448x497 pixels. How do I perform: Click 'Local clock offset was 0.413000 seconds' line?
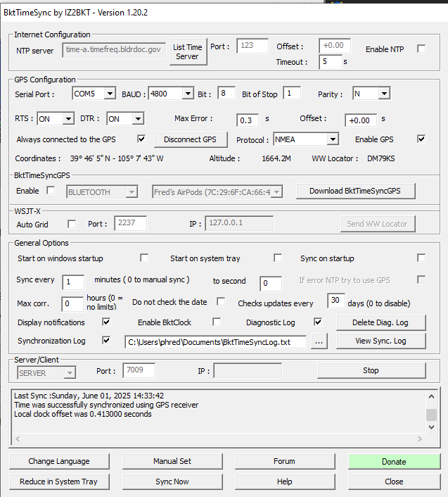pyautogui.click(x=82, y=414)
